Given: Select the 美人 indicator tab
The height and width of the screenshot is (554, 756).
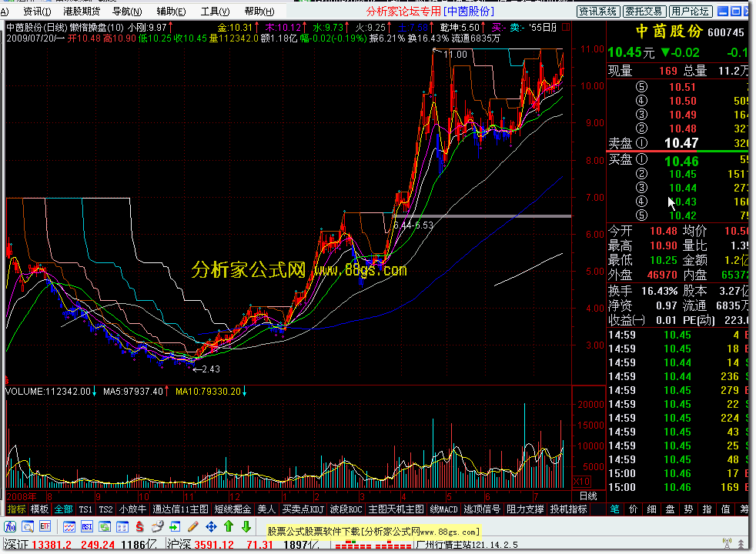Looking at the screenshot, I should click(266, 509).
